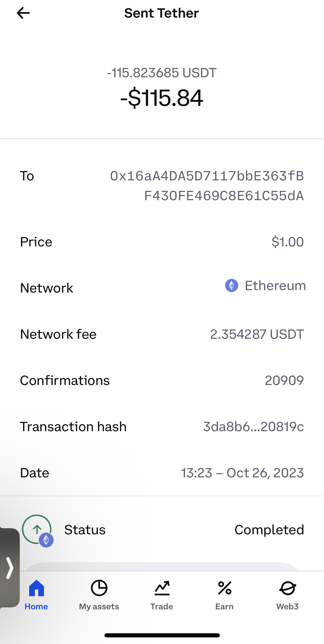Image resolution: width=324 pixels, height=644 pixels.
Task: Tap the Completed status text
Action: click(269, 530)
